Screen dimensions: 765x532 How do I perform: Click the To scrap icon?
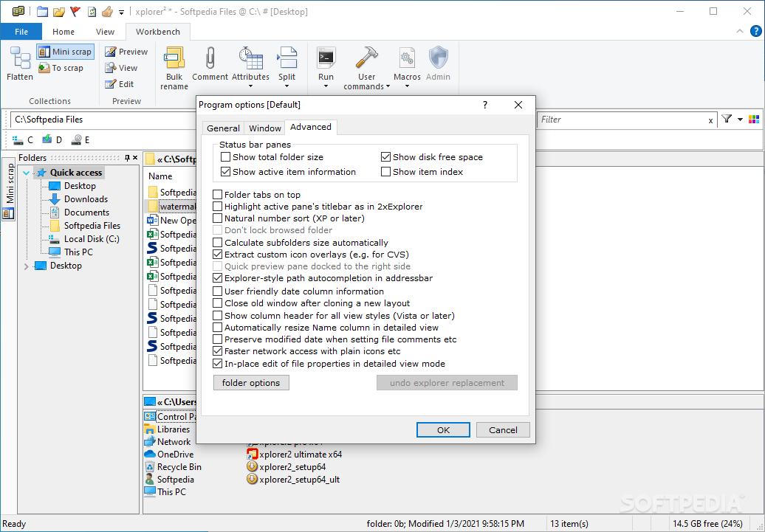(x=44, y=68)
